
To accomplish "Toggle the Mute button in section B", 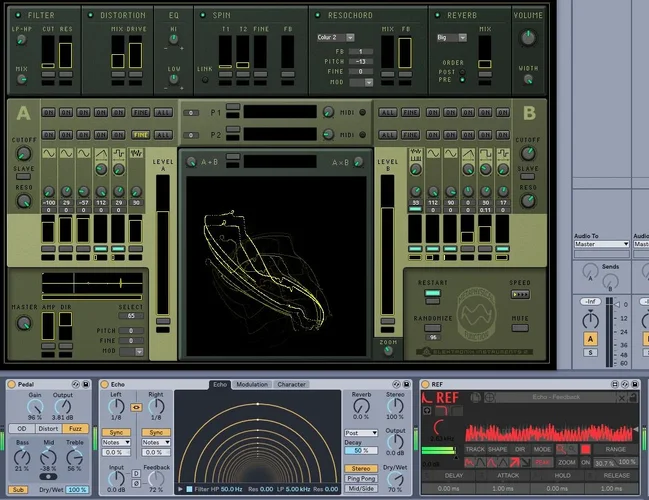I will (x=520, y=318).
